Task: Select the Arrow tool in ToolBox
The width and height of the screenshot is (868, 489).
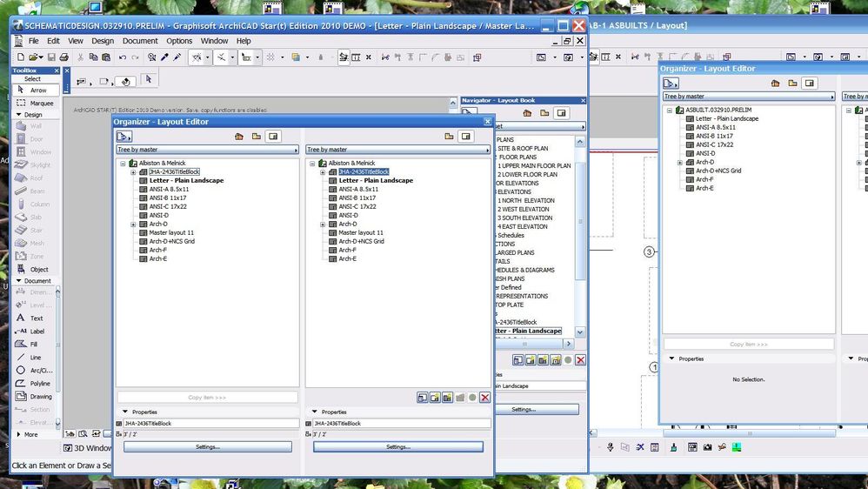Action: 37,90
